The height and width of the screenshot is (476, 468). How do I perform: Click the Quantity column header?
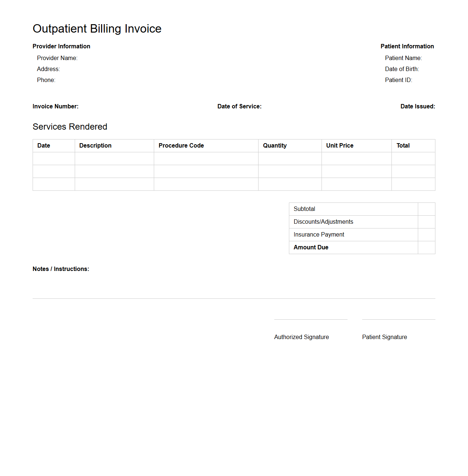pos(275,146)
